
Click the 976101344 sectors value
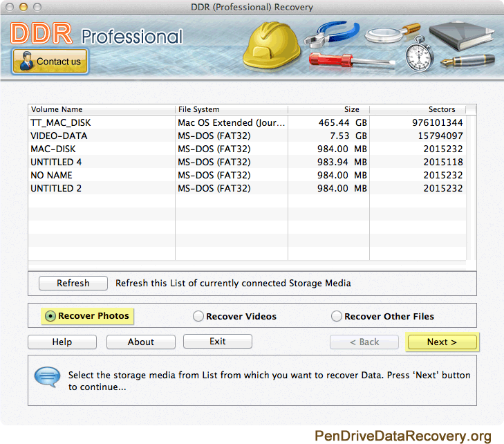pos(438,122)
